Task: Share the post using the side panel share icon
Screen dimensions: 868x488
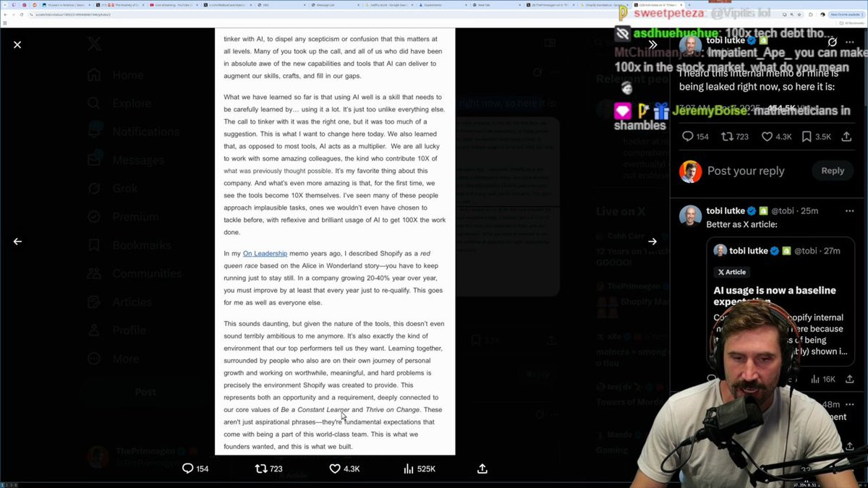Action: (847, 136)
